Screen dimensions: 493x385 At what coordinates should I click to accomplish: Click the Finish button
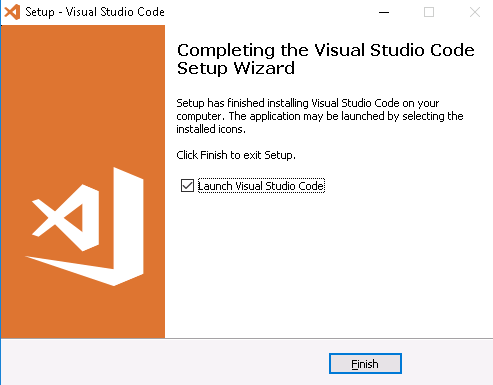pyautogui.click(x=365, y=363)
